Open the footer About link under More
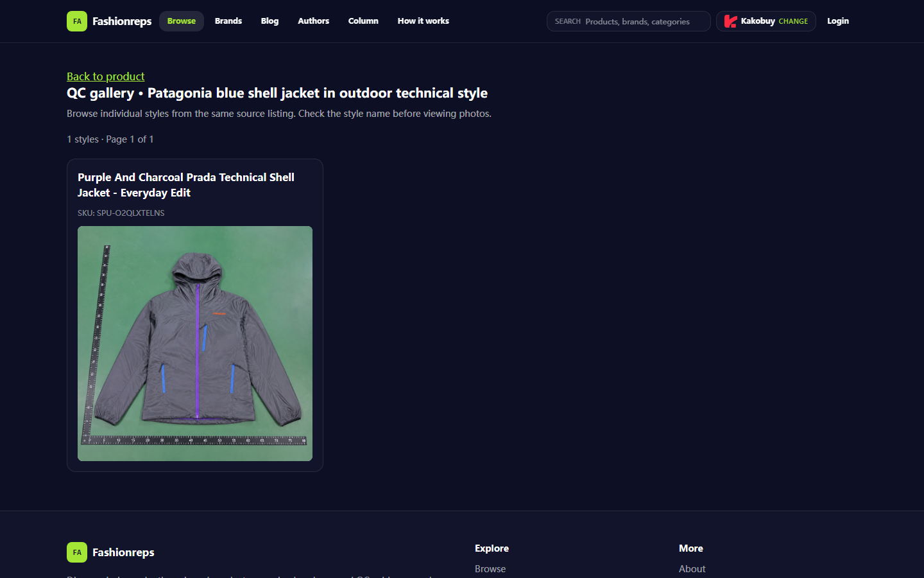This screenshot has width=924, height=578. tap(692, 569)
